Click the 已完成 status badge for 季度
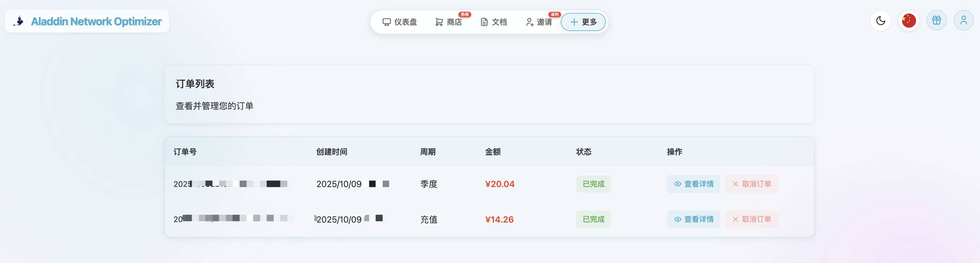Screen dimensions: 980x263 coord(593,184)
